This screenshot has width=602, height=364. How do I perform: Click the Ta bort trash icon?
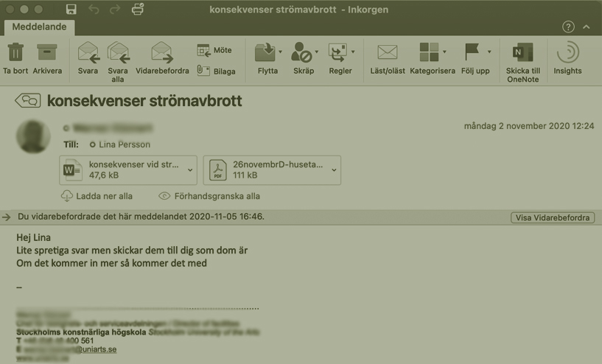[x=15, y=53]
